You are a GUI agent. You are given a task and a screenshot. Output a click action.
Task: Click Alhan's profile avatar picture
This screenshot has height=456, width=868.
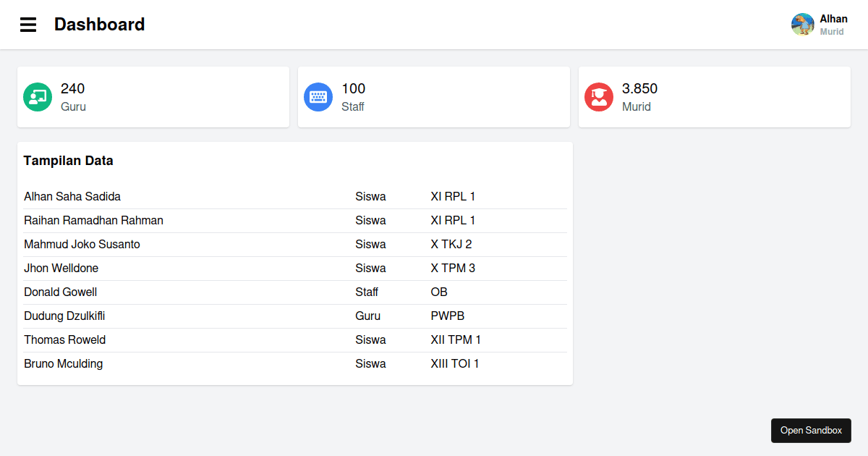click(803, 25)
